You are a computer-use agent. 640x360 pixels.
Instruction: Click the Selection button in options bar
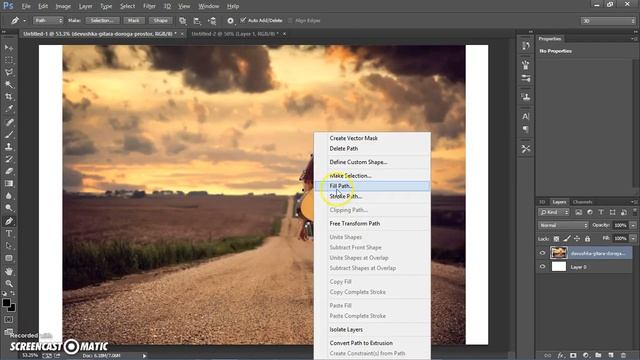tap(102, 20)
